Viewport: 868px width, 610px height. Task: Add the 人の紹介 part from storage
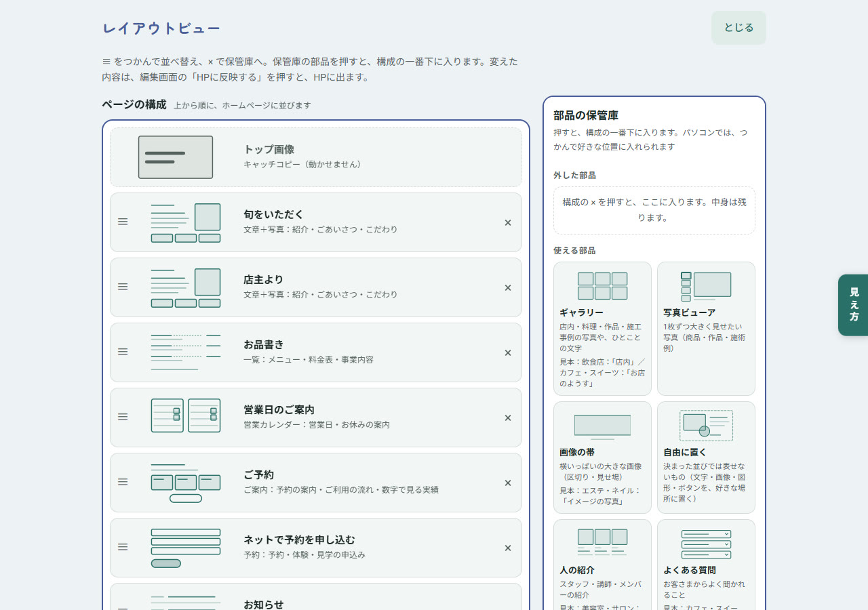[x=602, y=566]
